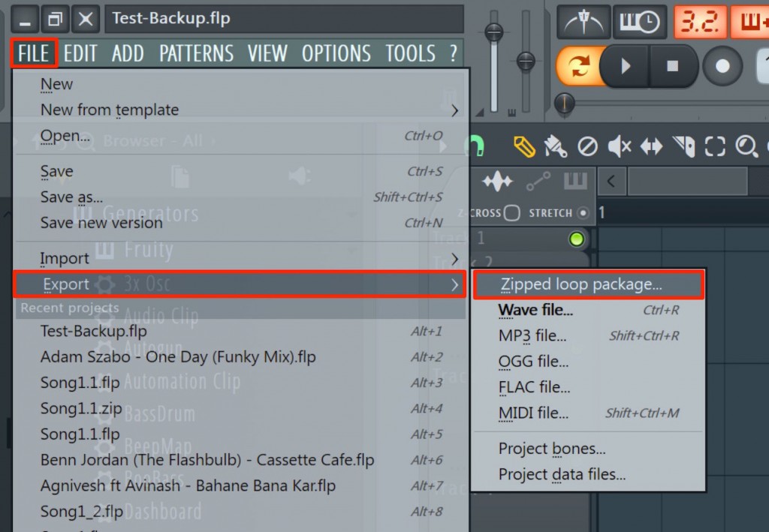Open the PATTERNS menu
Screen dimensions: 769x532
tap(196, 53)
